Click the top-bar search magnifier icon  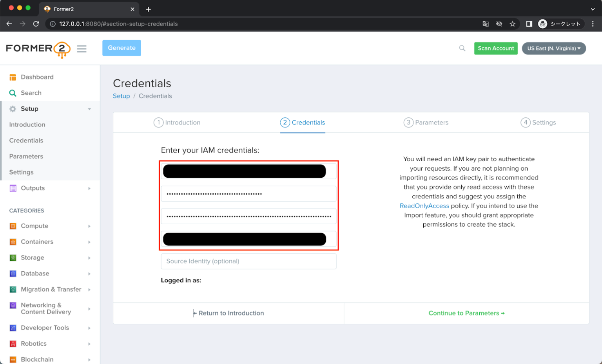point(462,48)
